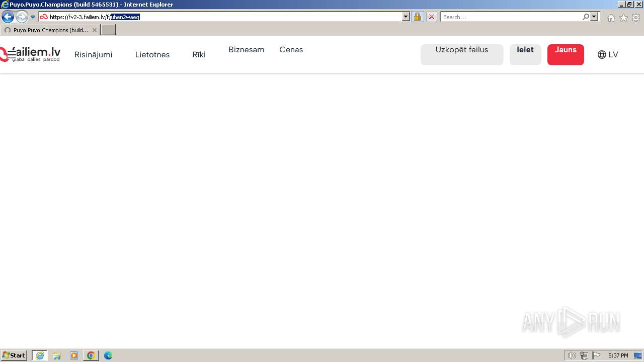Click the browser Back arrow button
The height and width of the screenshot is (362, 644).
tap(8, 17)
